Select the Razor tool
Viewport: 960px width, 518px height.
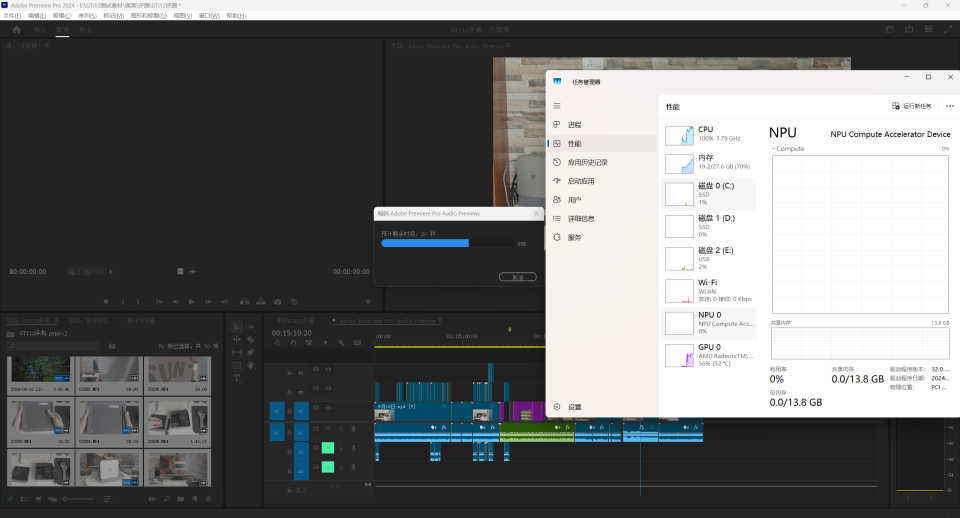click(x=251, y=340)
